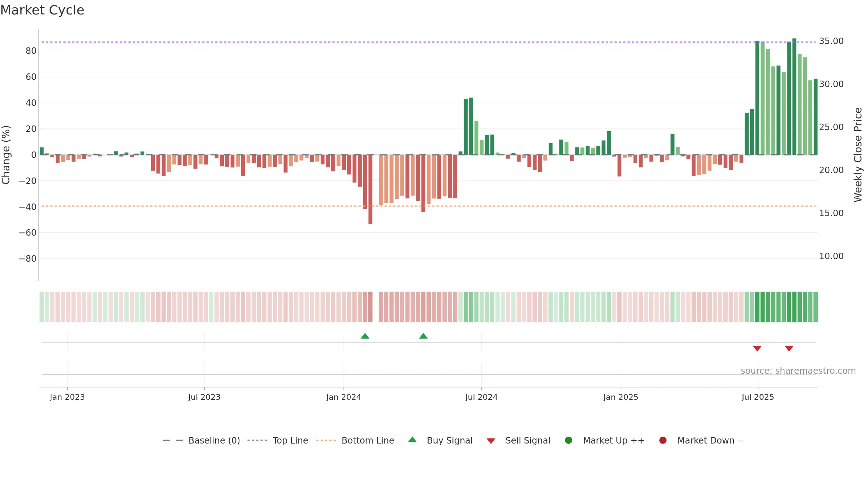The image size is (868, 488).
Task: Click the Jan 2025 axis label
Action: pyautogui.click(x=621, y=397)
